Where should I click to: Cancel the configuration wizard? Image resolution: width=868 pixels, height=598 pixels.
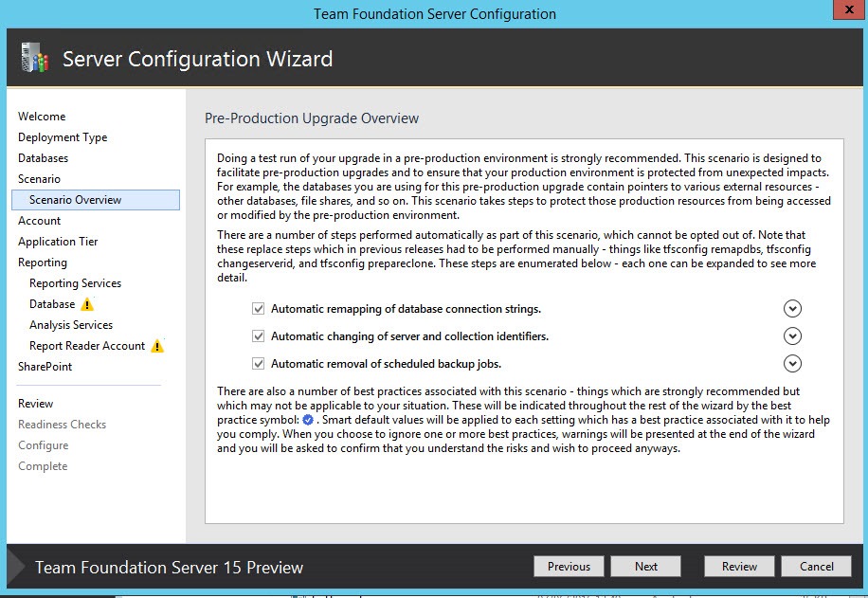point(817,567)
